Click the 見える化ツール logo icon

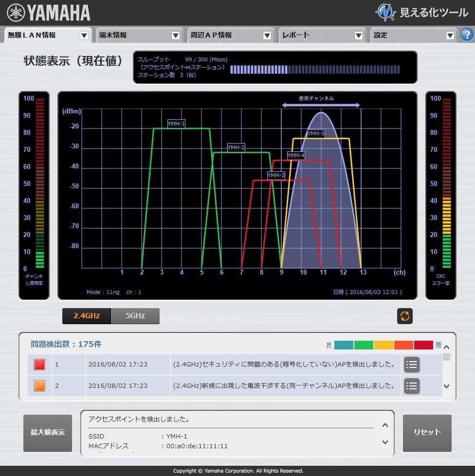385,12
